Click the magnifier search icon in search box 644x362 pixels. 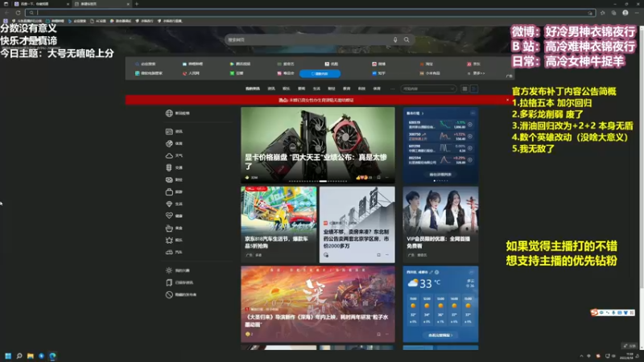pyautogui.click(x=407, y=39)
